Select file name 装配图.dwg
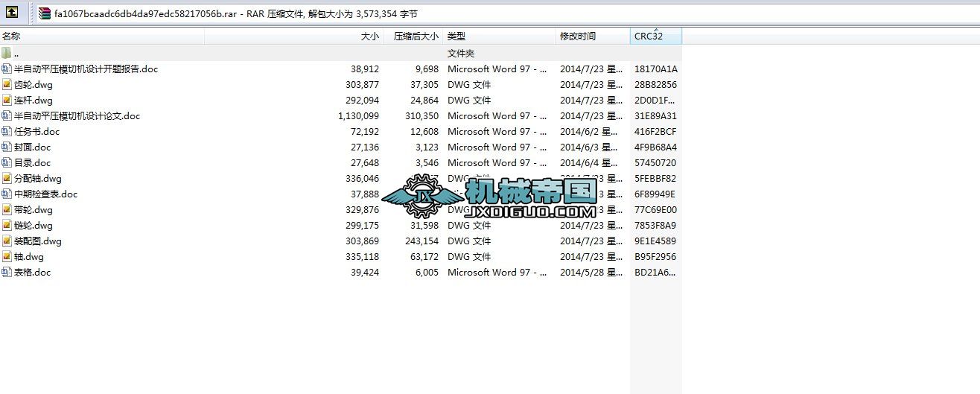 coord(38,241)
